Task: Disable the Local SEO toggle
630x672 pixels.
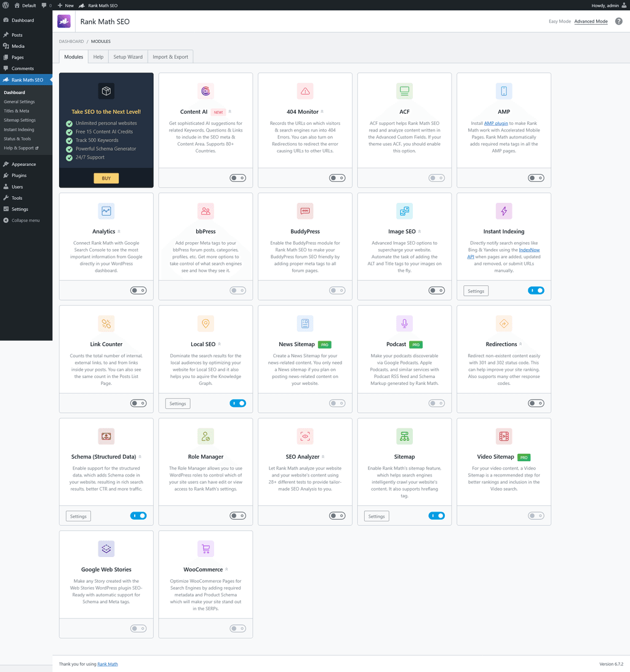Action: (x=237, y=403)
